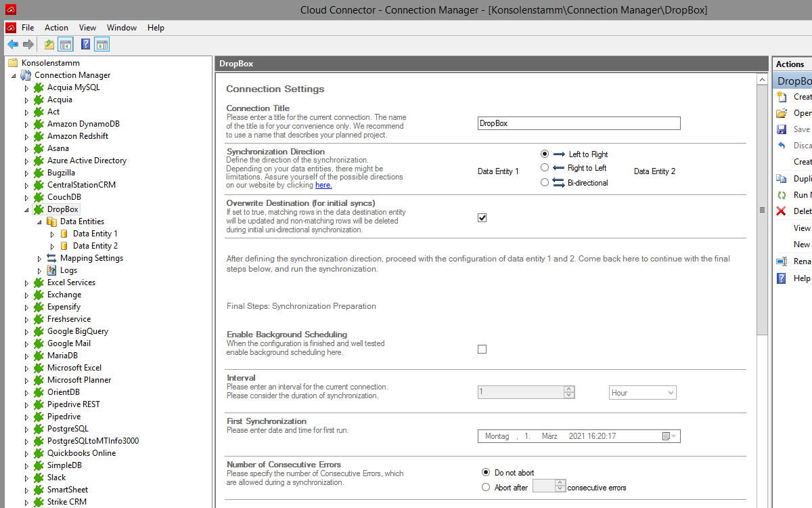
Task: Click the 'here.' link for sync directions
Action: pos(323,185)
